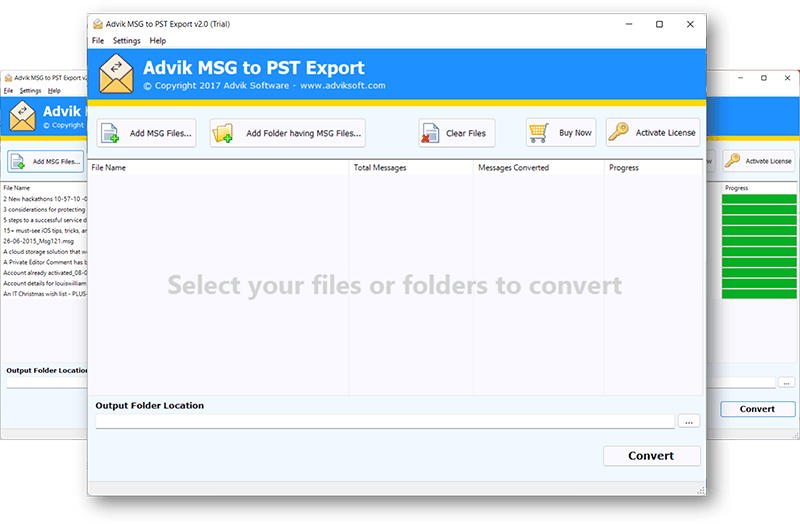Image resolution: width=800 pixels, height=524 pixels.
Task: Open the File menu in the front window
Action: (x=98, y=41)
